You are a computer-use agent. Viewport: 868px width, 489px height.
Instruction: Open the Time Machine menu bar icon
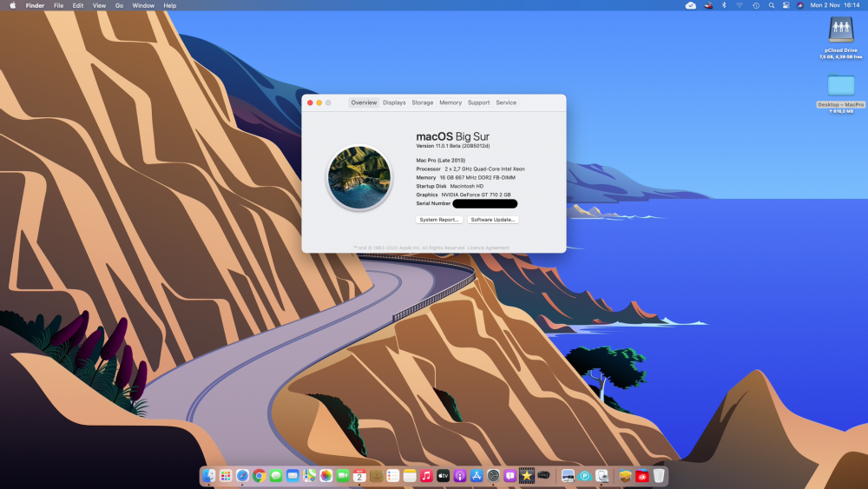[756, 5]
